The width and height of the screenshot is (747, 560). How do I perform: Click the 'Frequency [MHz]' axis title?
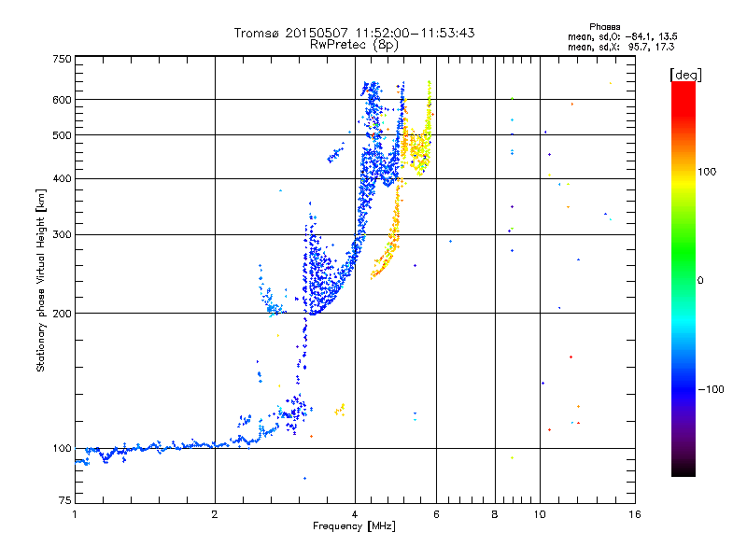tap(354, 526)
